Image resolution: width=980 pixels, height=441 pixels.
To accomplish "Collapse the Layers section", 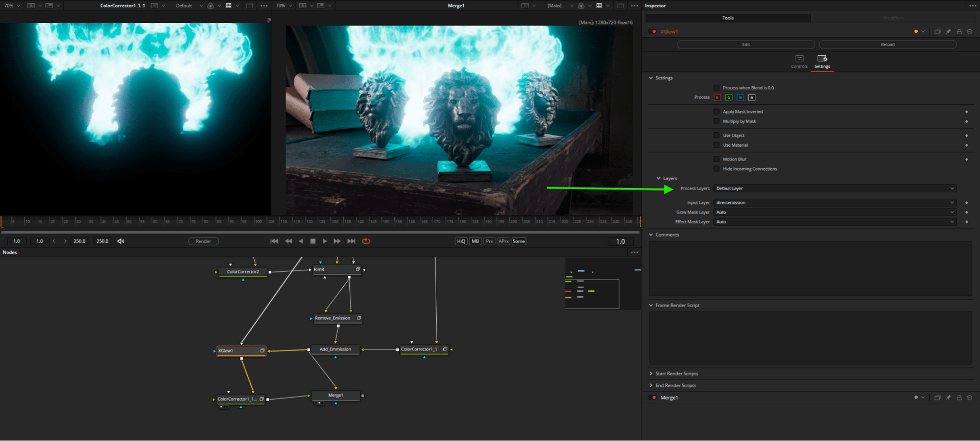I will [x=659, y=178].
